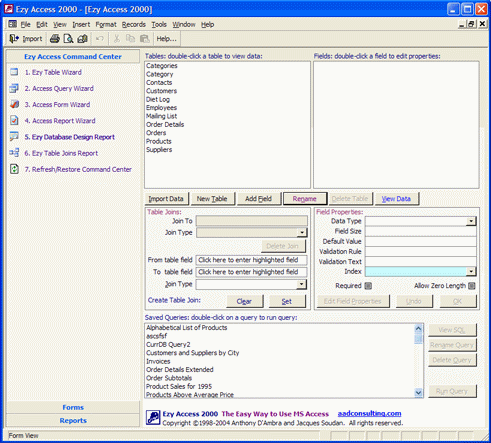The width and height of the screenshot is (491, 443).
Task: Click the Field Size input box
Action: [x=420, y=231]
